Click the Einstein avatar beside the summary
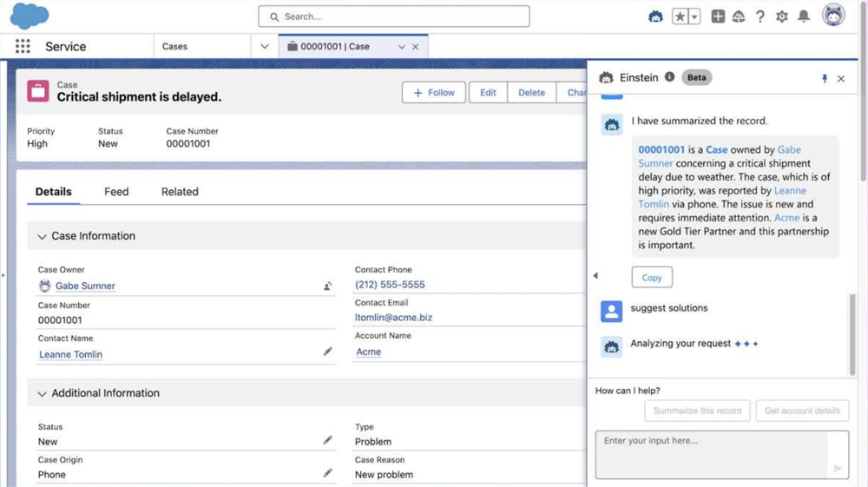 (612, 124)
